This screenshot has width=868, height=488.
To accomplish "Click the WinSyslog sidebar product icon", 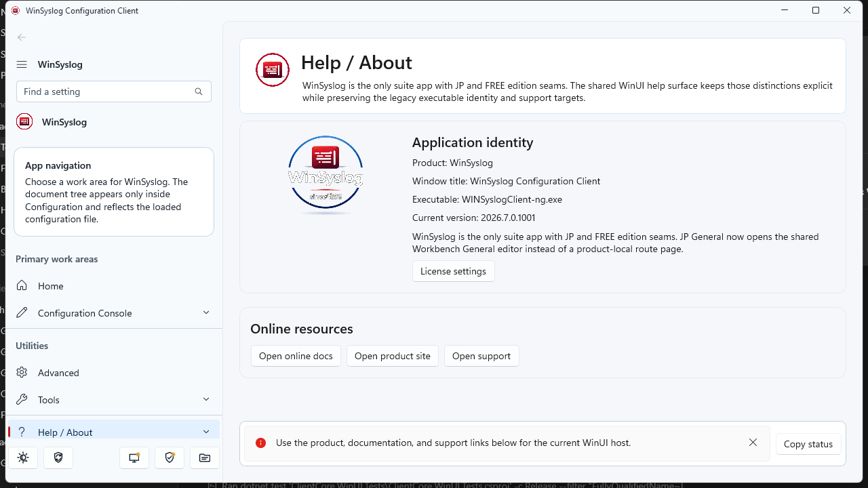I will tap(24, 122).
